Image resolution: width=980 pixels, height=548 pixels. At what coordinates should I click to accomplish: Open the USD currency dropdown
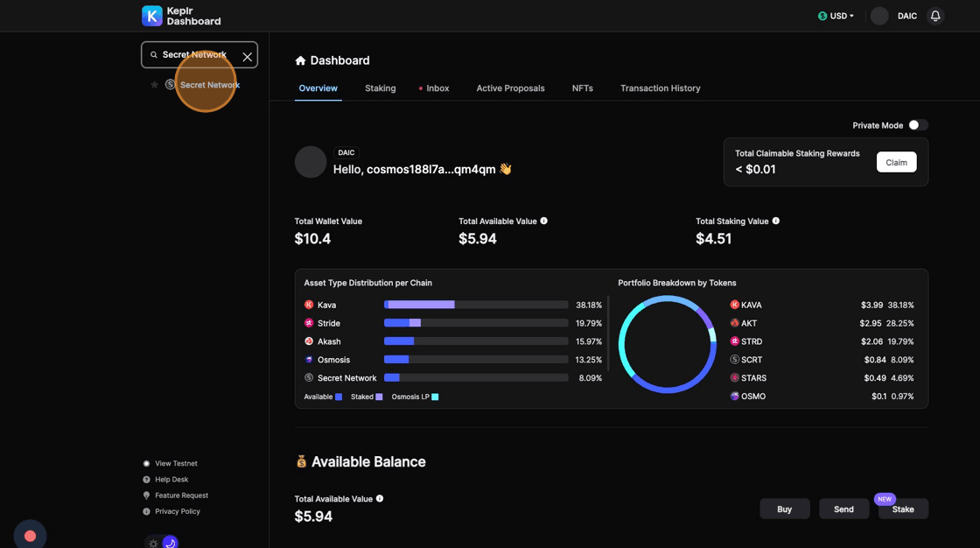(x=836, y=16)
